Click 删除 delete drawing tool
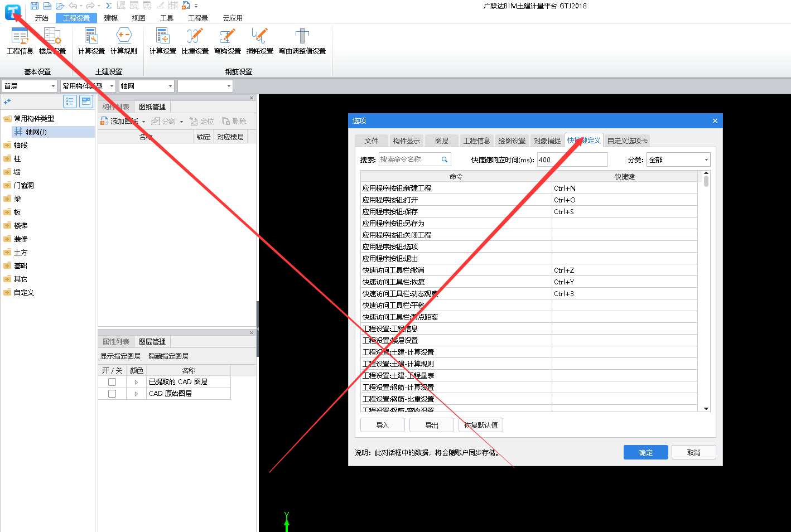 (x=234, y=121)
